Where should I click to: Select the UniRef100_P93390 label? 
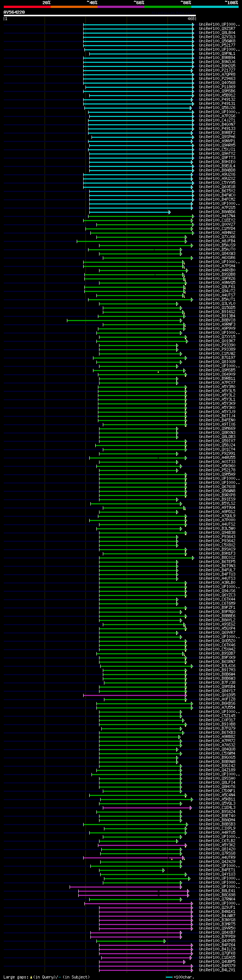(217, 345)
